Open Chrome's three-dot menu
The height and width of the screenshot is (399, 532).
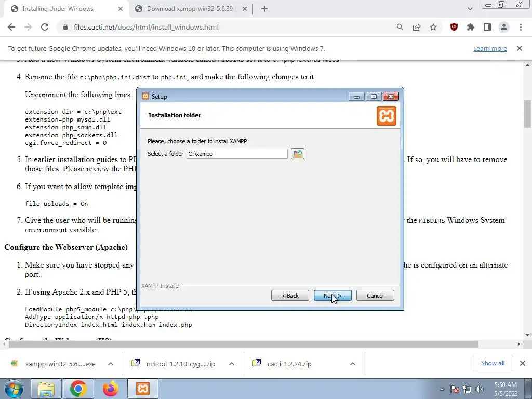[521, 27]
